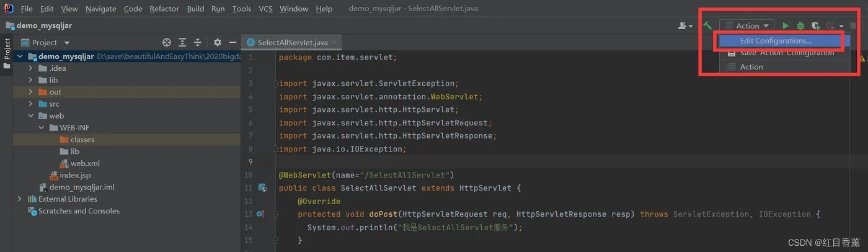Click 'HttpServlet' in the class declaration

point(485,188)
